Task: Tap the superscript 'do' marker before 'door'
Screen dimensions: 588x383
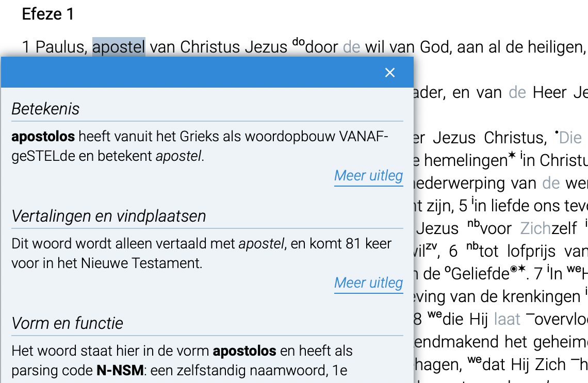Action: [298, 42]
